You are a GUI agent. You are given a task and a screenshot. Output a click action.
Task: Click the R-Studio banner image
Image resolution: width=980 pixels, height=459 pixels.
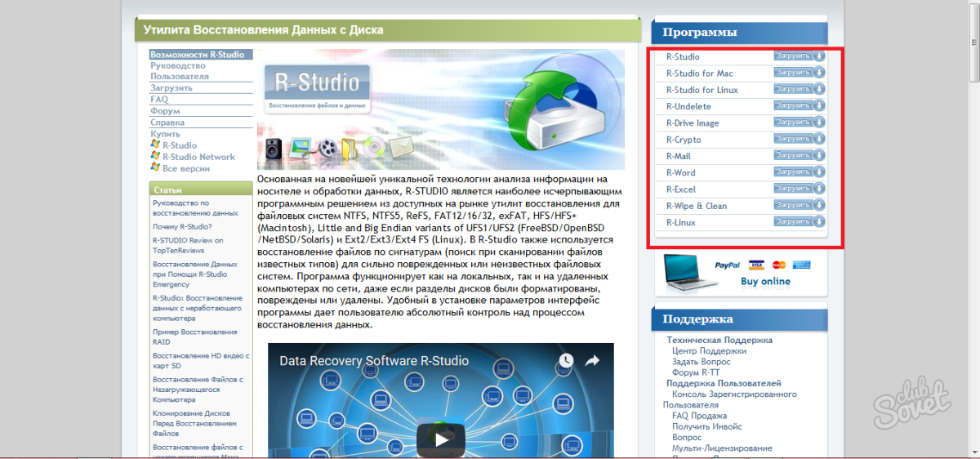pos(441,109)
